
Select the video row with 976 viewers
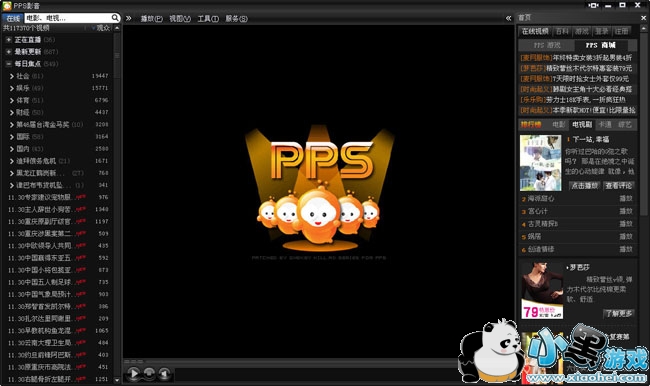(x=58, y=197)
